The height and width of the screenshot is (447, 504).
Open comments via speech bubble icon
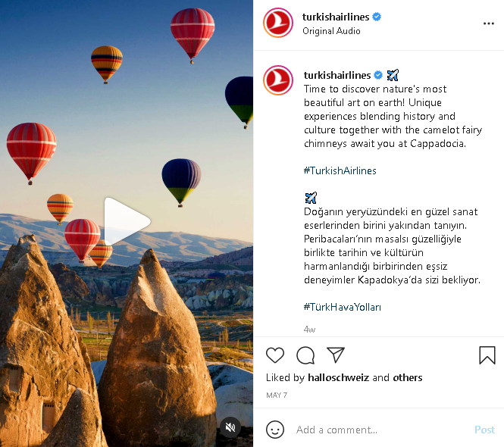[305, 355]
